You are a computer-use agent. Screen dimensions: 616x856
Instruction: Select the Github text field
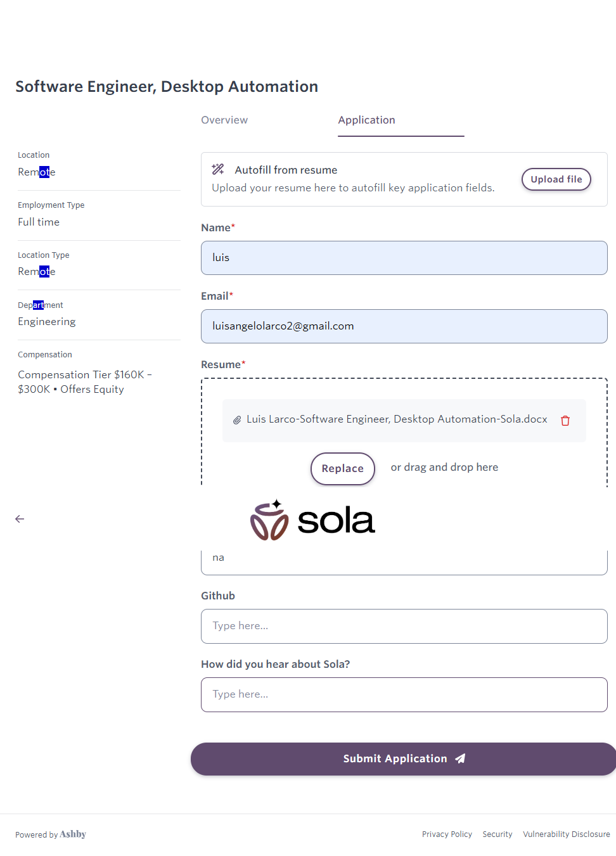[404, 626]
